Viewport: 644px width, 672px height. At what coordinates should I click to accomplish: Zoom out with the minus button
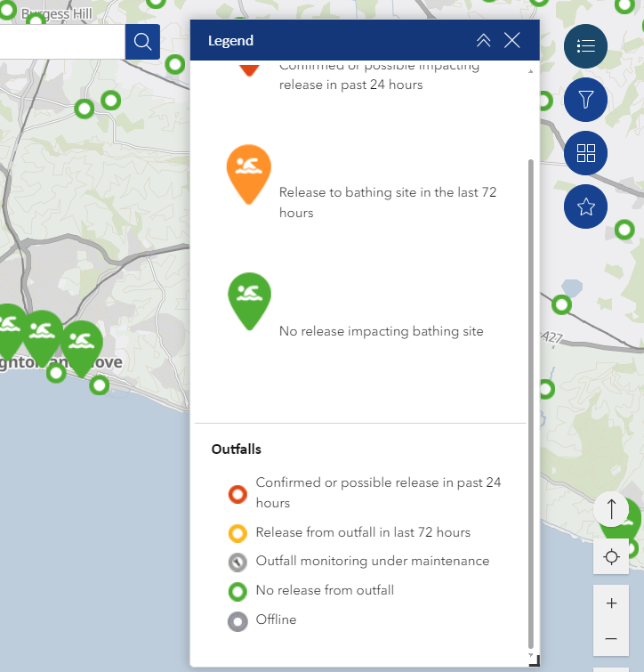tap(611, 639)
